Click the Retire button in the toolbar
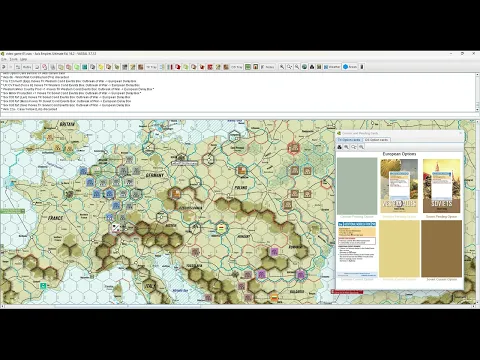This screenshot has height=360, width=480. (x=27, y=67)
